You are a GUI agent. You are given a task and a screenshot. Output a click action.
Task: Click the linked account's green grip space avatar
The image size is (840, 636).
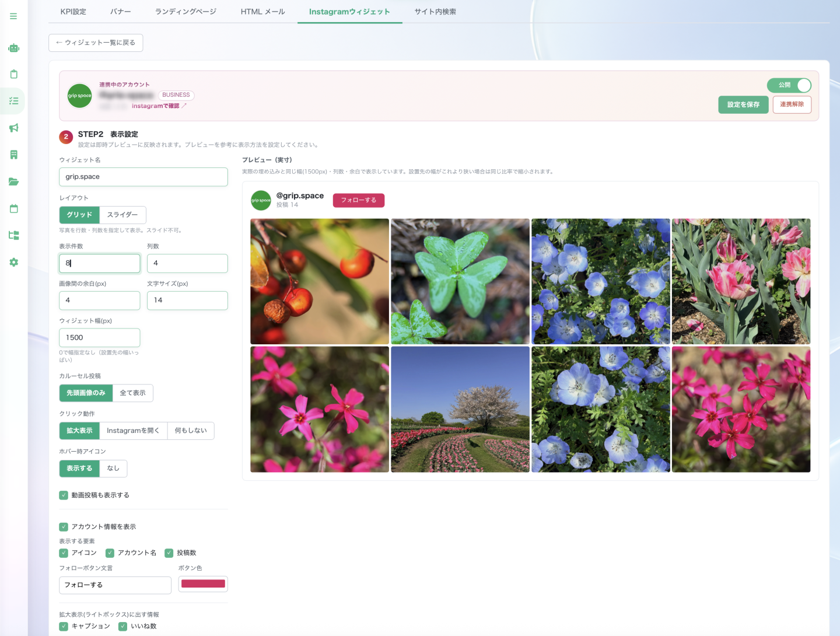click(80, 96)
